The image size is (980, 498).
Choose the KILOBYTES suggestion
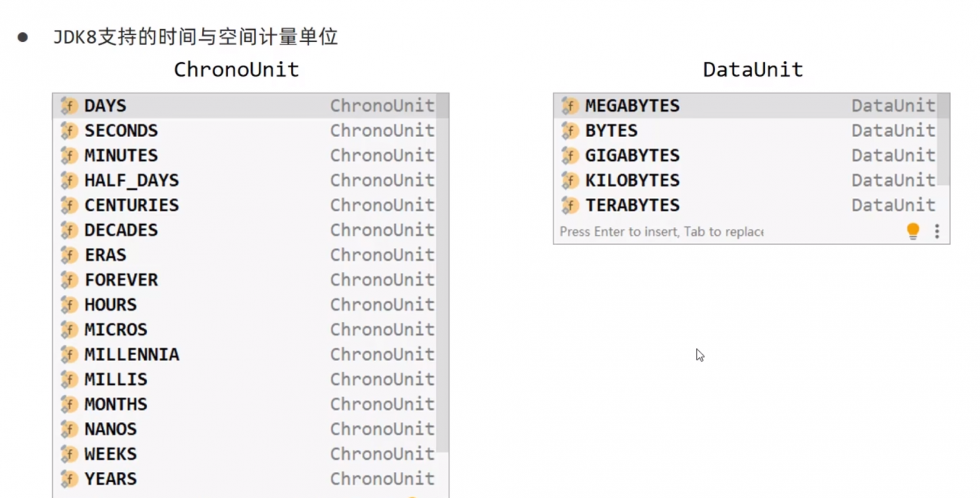746,181
